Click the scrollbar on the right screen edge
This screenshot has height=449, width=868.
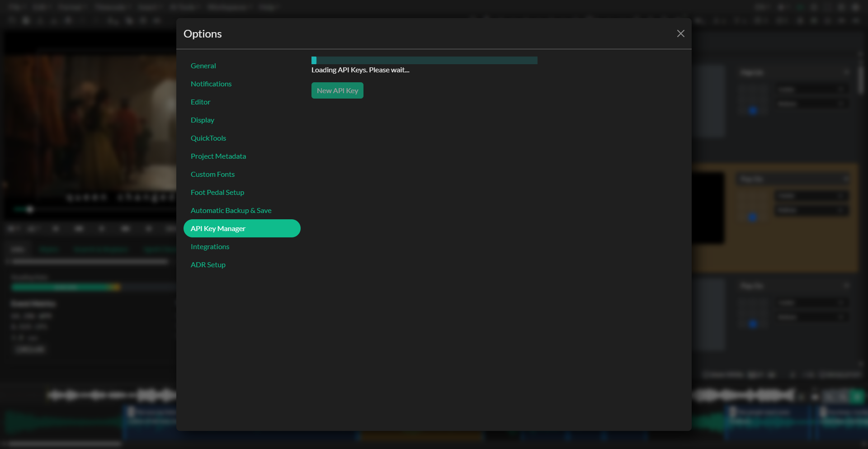click(x=863, y=79)
